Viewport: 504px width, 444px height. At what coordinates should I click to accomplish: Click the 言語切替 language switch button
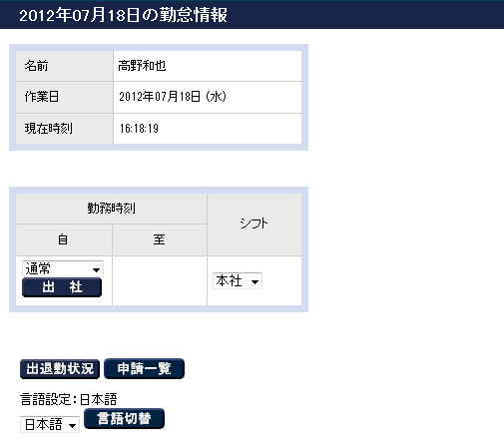click(124, 418)
